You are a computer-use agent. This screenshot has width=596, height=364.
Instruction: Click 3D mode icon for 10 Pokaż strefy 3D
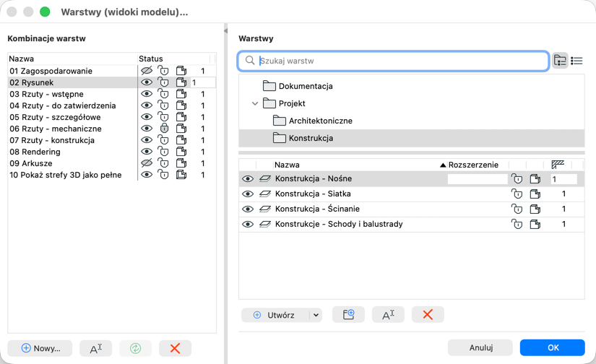point(181,175)
